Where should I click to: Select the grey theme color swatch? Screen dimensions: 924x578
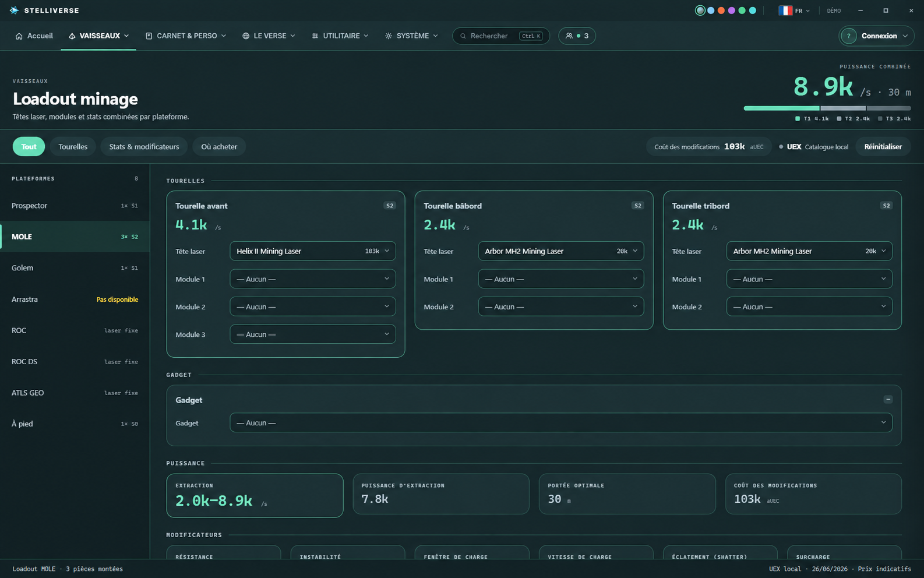[700, 10]
